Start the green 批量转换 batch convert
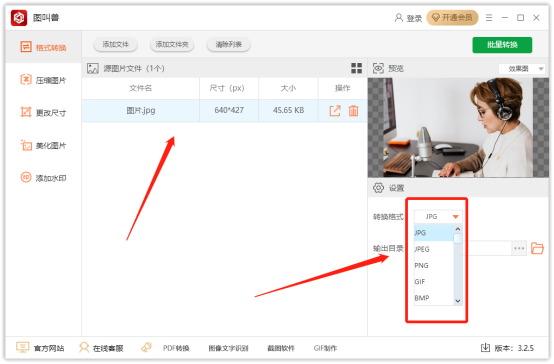This screenshot has width=554, height=364. (502, 45)
